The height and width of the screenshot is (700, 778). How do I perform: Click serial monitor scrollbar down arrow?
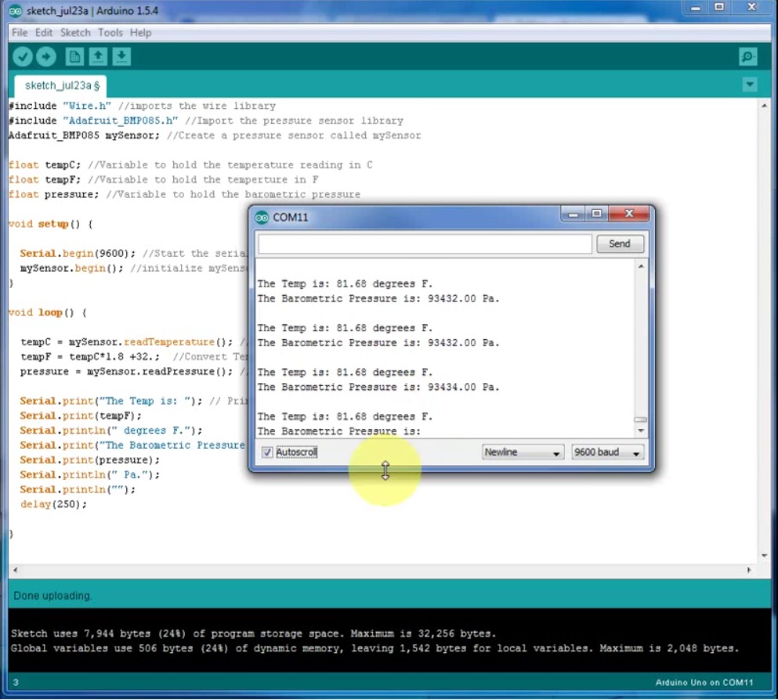[x=641, y=431]
